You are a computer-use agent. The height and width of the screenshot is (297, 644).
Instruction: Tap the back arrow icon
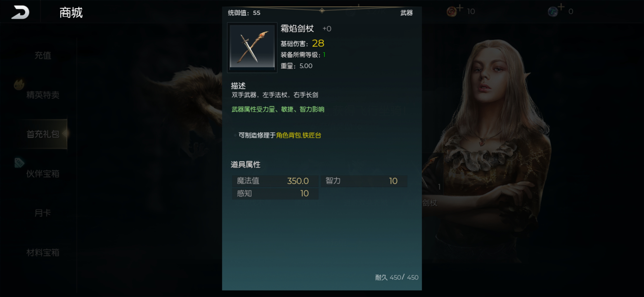(x=20, y=12)
